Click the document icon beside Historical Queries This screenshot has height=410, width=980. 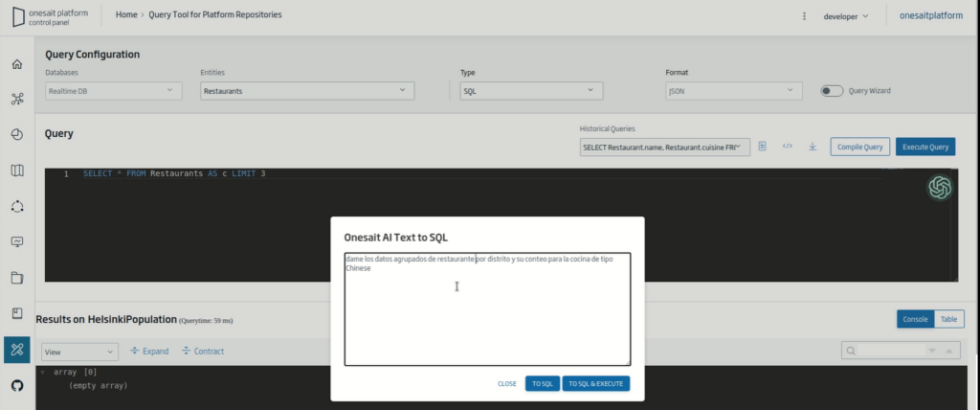click(x=762, y=147)
